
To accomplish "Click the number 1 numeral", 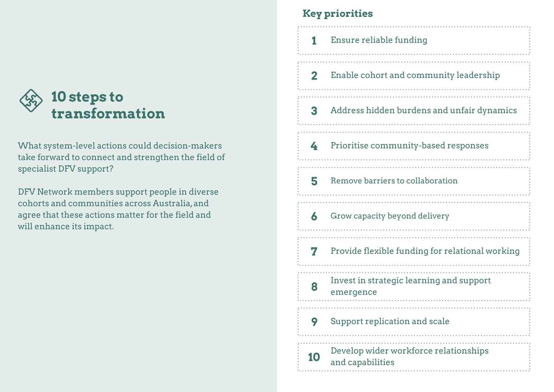I will click(x=314, y=41).
